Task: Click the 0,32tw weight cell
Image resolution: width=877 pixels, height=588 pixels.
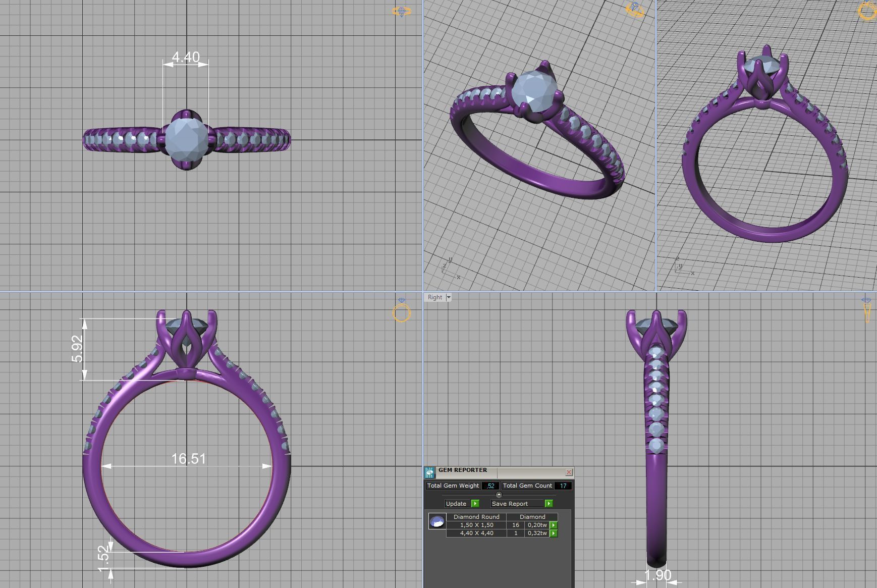Action: click(537, 533)
